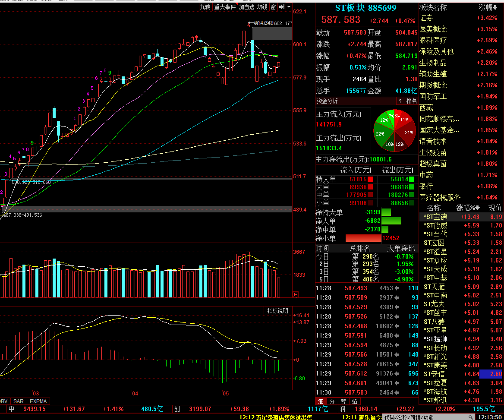Image resolution: width=504 pixels, height=420 pixels.
Task: Click the 11:29 tick row with volume 91376
Action: pos(367,374)
